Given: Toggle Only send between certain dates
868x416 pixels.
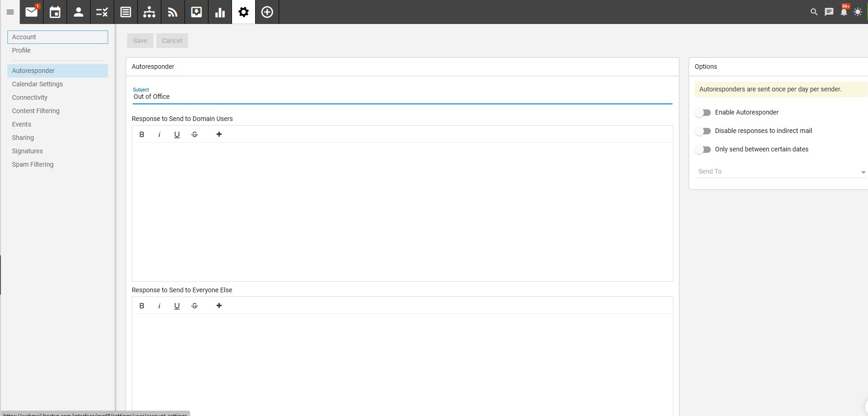Looking at the screenshot, I should pyautogui.click(x=703, y=150).
